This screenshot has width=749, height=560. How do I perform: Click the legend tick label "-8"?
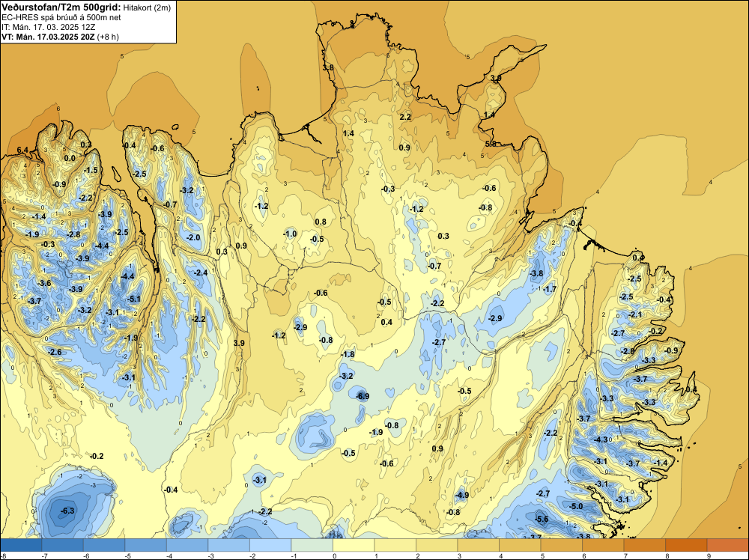[x=2, y=556]
